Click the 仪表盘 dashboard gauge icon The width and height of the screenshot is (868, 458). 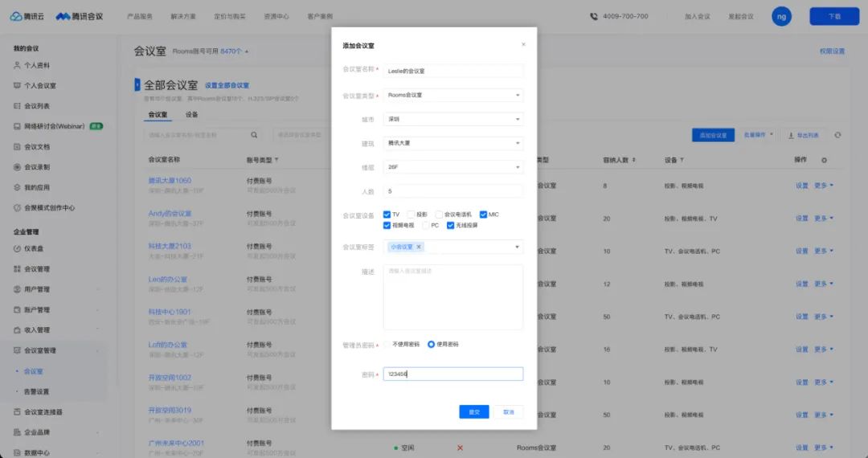pos(17,249)
